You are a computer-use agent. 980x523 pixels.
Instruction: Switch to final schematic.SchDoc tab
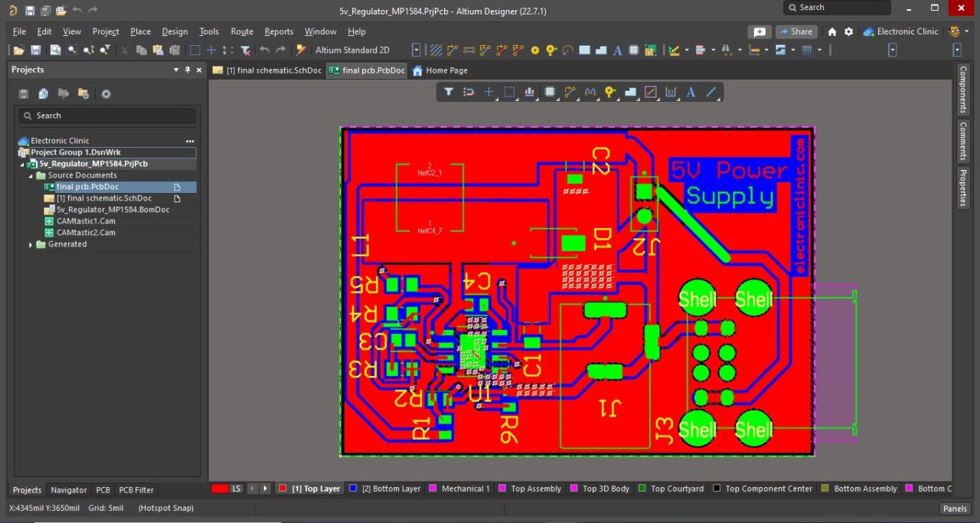pyautogui.click(x=267, y=70)
